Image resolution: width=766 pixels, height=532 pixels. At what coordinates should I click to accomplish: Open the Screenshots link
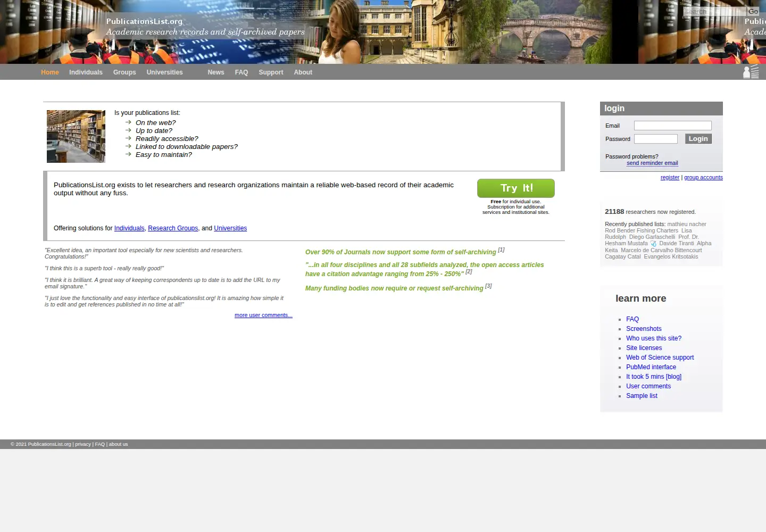(x=644, y=329)
